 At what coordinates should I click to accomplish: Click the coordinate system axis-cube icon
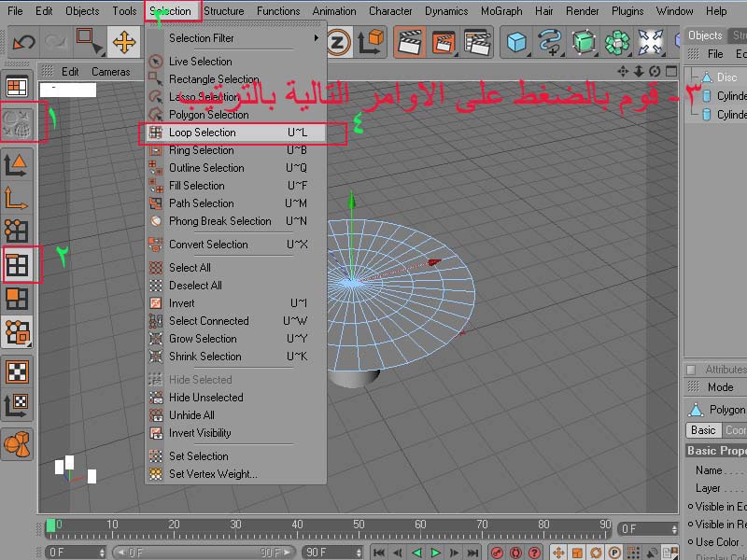click(x=371, y=42)
